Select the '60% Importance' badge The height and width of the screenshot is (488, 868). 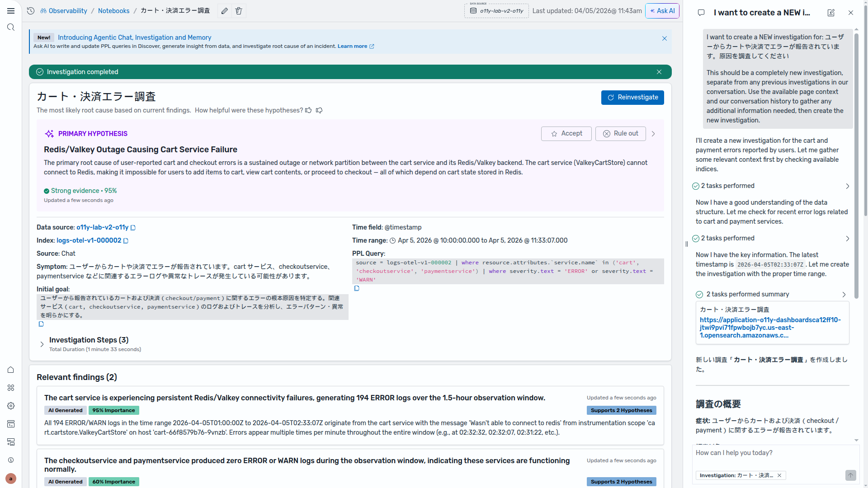pyautogui.click(x=113, y=482)
